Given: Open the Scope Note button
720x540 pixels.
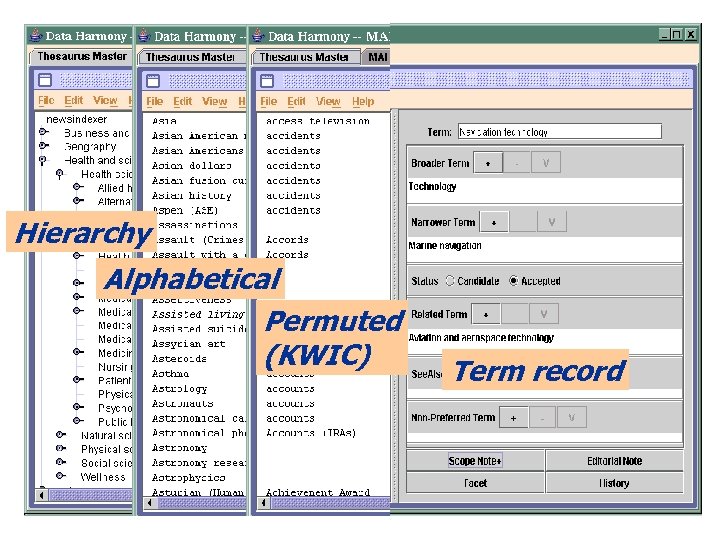Looking at the screenshot, I should tap(475, 461).
